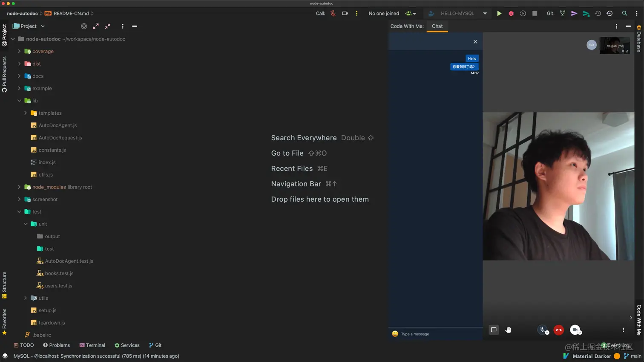
Task: Toggle microphone in call controls
Action: [x=542, y=330]
